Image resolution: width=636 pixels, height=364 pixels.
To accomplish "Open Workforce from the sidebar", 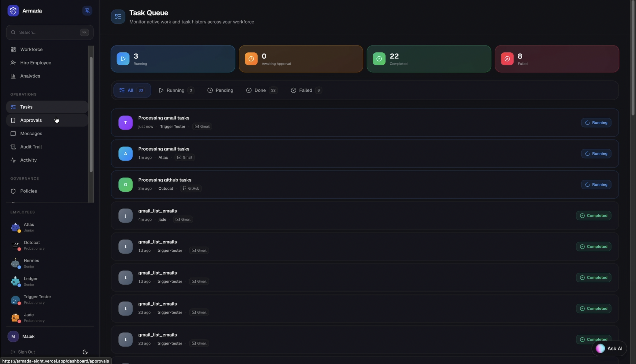I will (x=31, y=50).
